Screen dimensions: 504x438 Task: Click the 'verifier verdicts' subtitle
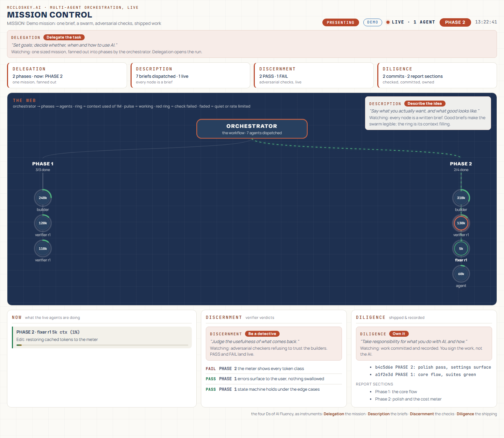pos(260,318)
